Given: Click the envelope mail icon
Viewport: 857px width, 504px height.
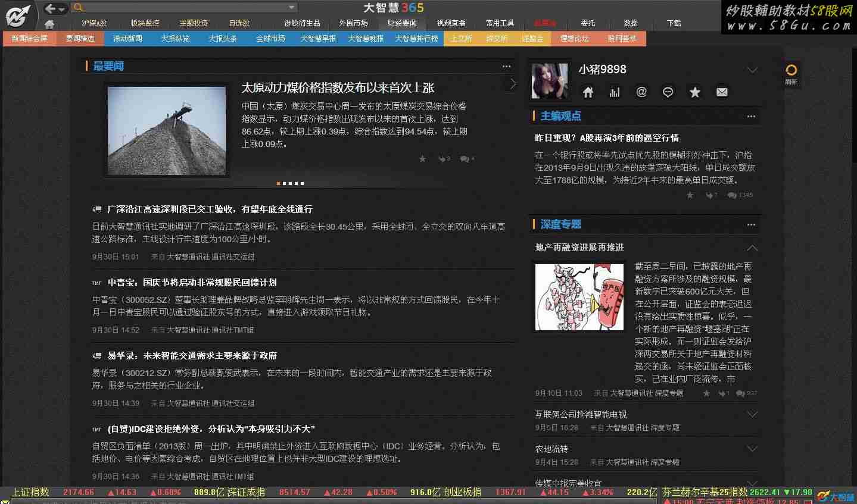Looking at the screenshot, I should coord(722,92).
